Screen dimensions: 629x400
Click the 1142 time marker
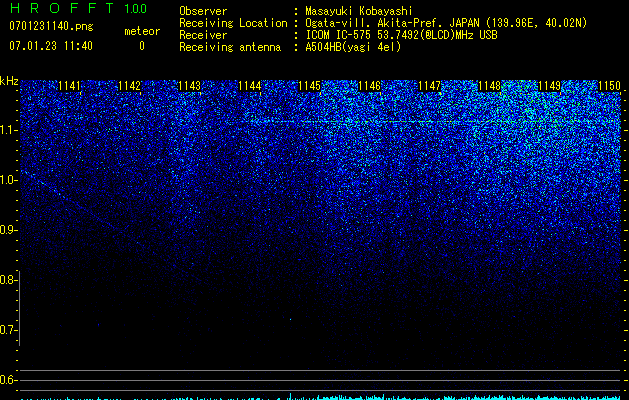(x=129, y=86)
